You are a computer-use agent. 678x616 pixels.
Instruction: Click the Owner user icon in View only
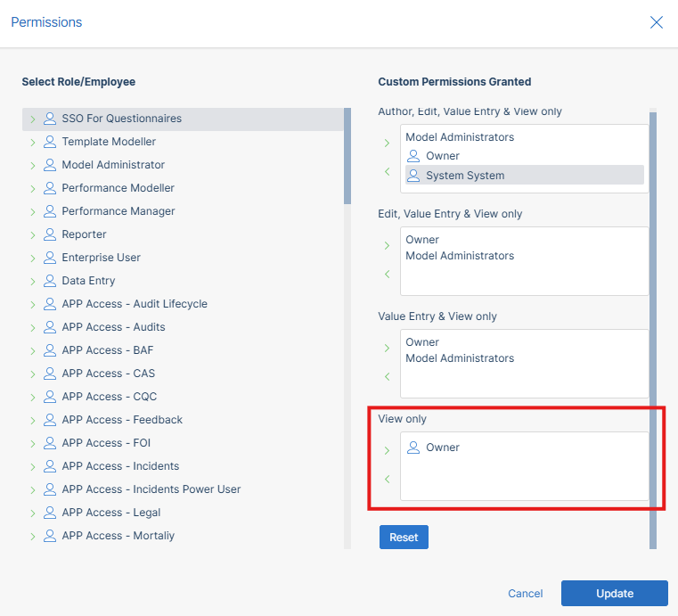coord(413,448)
